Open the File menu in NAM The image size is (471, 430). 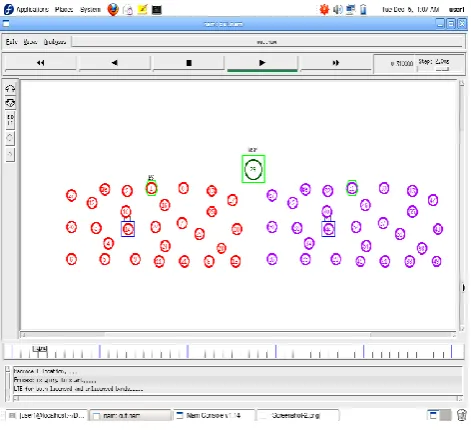[11, 42]
